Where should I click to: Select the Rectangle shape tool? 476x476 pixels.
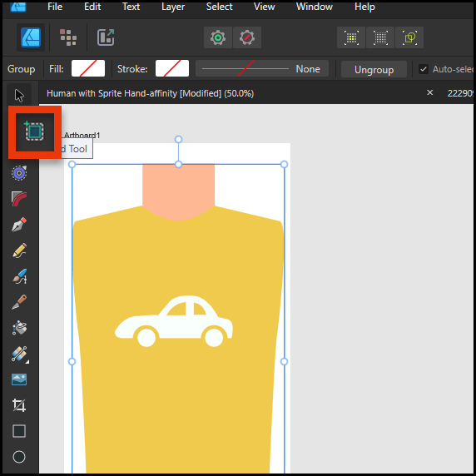19,431
